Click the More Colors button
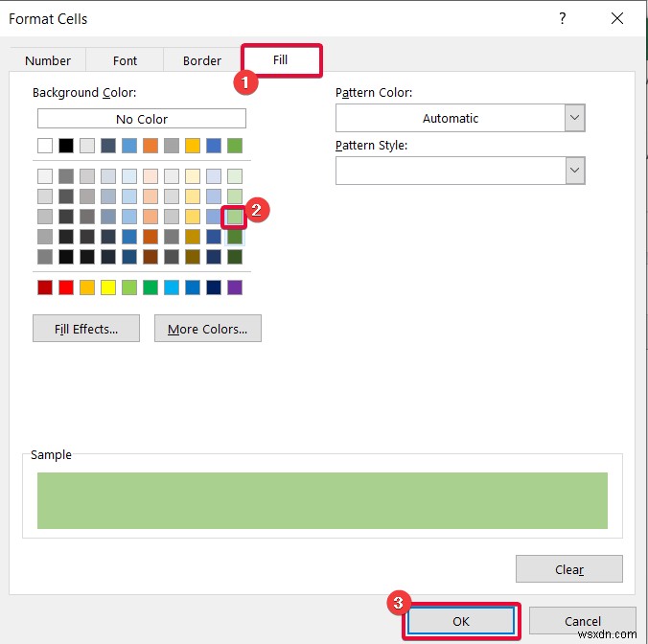Image resolution: width=648 pixels, height=644 pixels. click(207, 329)
